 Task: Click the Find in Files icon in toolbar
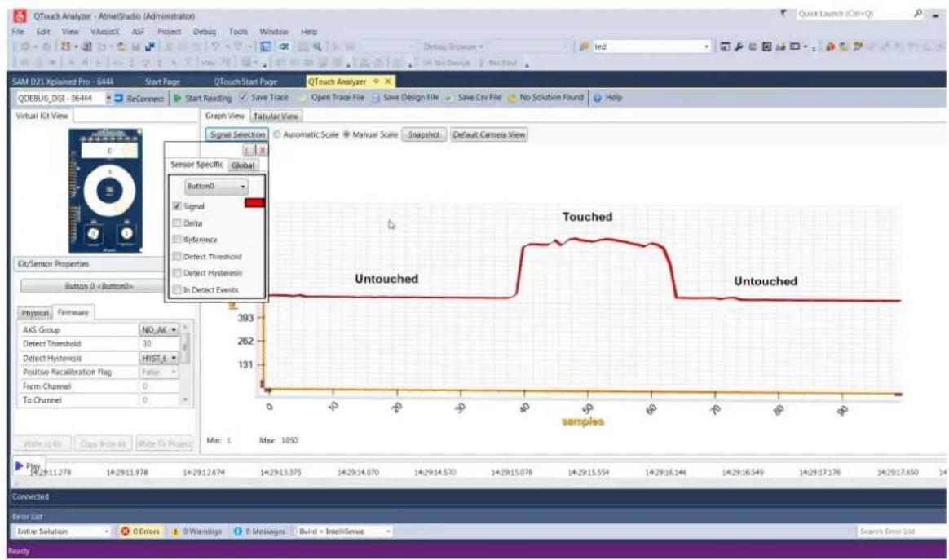pos(316,46)
